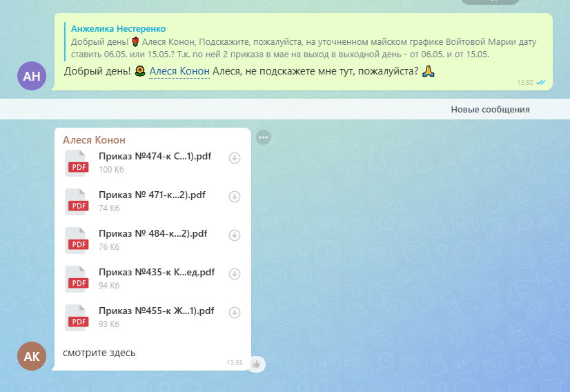This screenshot has height=392, width=570.
Task: Click the sunflower emoji in message
Action: (139, 71)
